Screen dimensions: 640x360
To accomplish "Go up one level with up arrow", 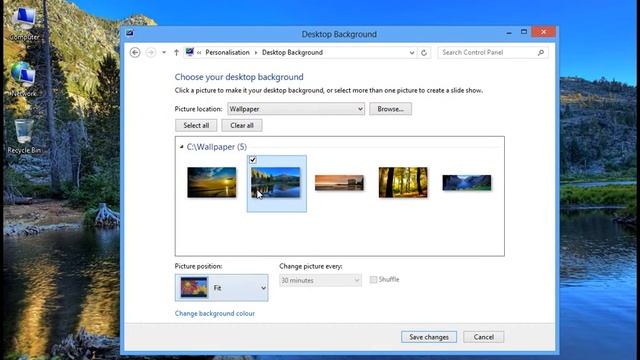I will coord(176,53).
